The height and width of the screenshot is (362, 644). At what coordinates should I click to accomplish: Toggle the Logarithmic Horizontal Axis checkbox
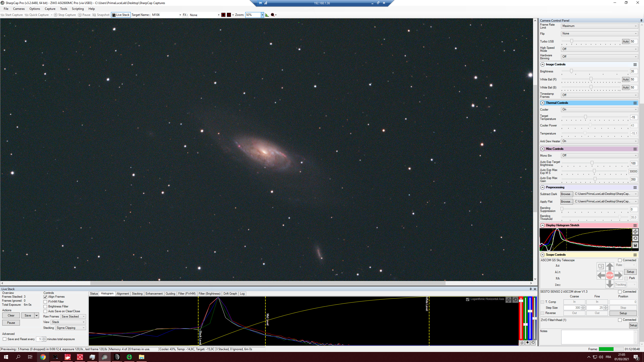(x=468, y=299)
